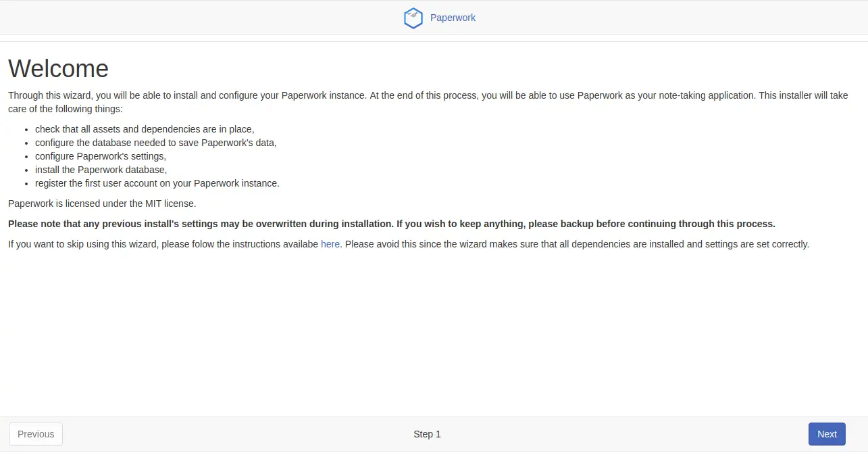This screenshot has width=868, height=455.
Task: Select 'check that all assets and dependencies' item
Action: point(145,129)
